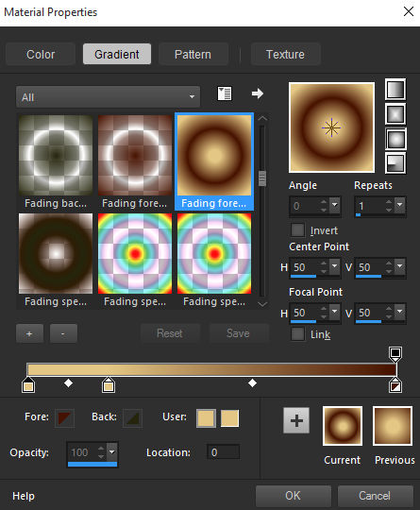The image size is (420, 510).
Task: Click the OK button
Action: pyautogui.click(x=294, y=496)
